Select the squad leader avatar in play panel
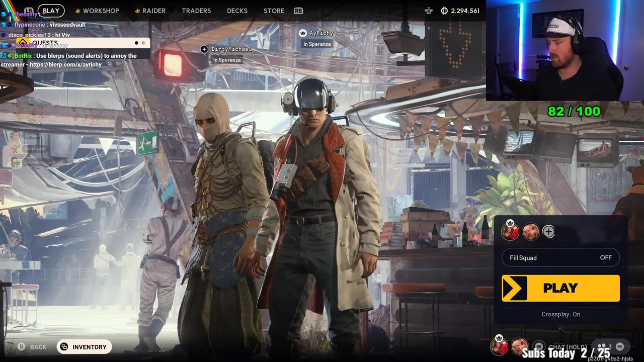 point(510,231)
